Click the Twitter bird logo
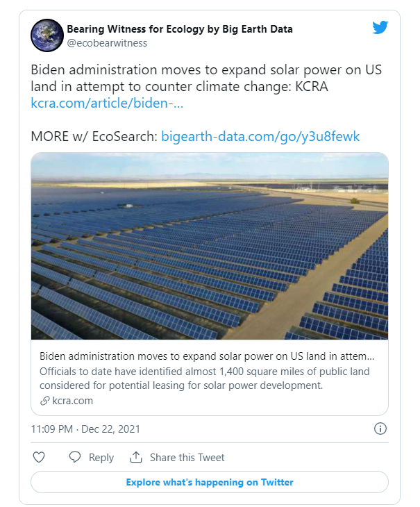The image size is (420, 507). pyautogui.click(x=380, y=28)
